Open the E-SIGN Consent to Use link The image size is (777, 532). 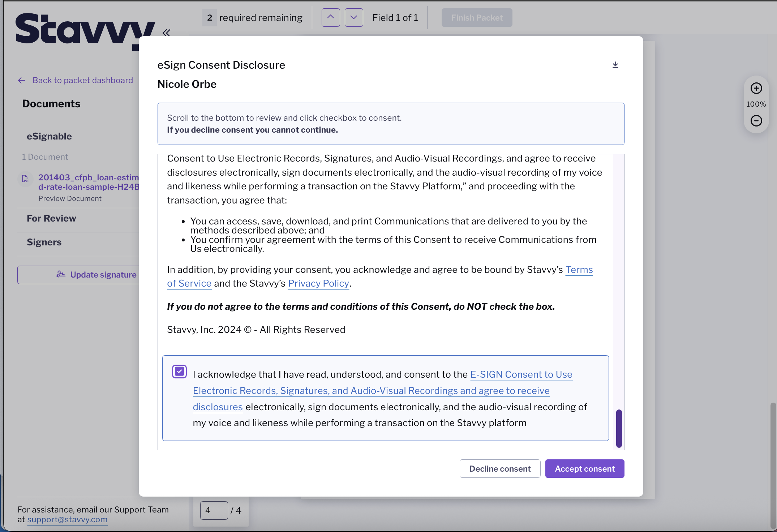coord(382,391)
